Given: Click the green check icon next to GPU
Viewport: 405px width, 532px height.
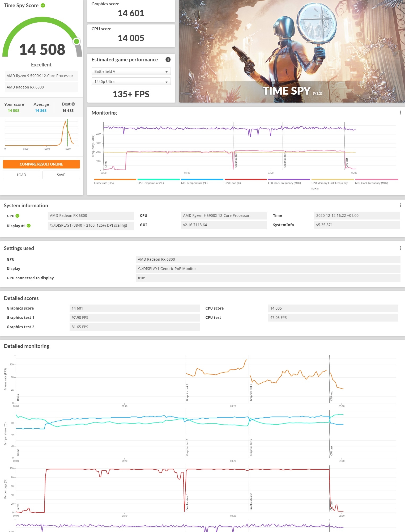Looking at the screenshot, I should tap(18, 216).
